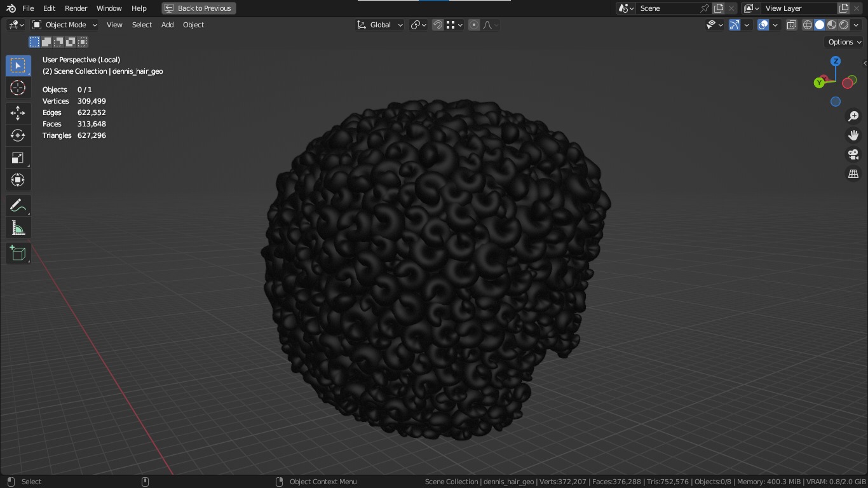The image size is (868, 488).
Task: Open the Object Mode dropdown
Action: coord(65,25)
